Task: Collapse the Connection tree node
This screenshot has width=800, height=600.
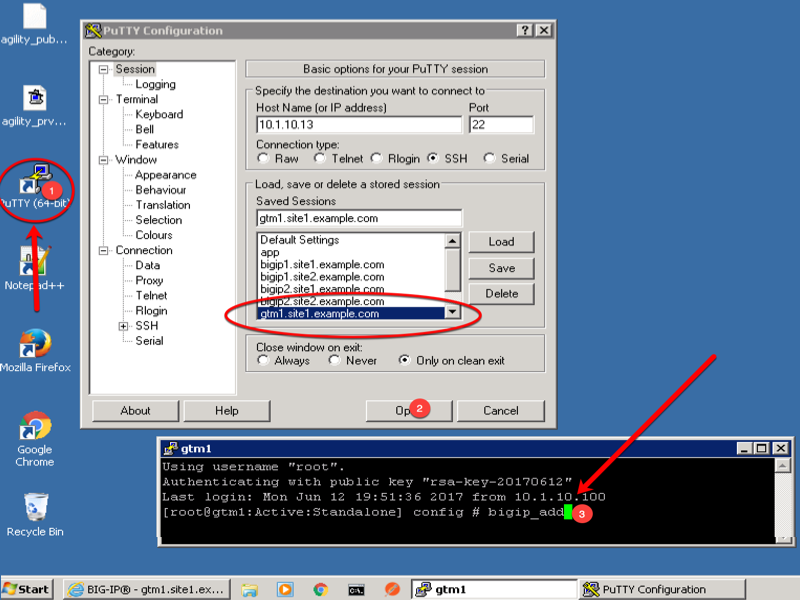Action: 104,251
